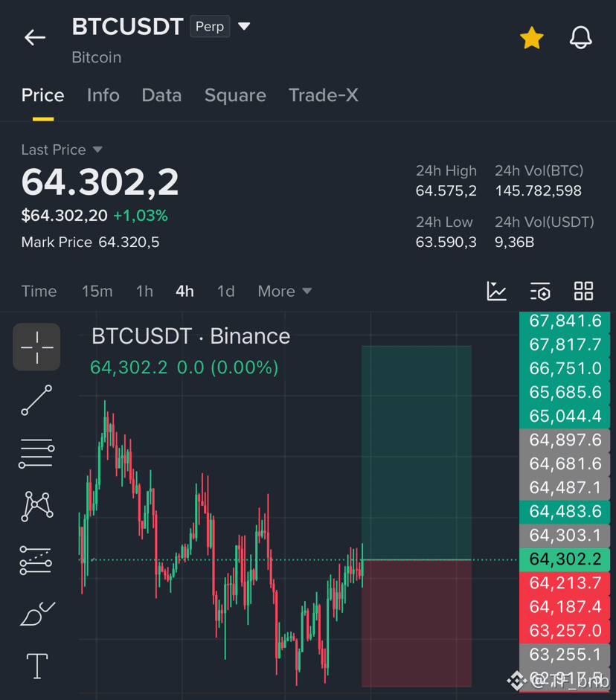The height and width of the screenshot is (700, 616).
Task: Select the 4h interval
Action: coord(185,291)
